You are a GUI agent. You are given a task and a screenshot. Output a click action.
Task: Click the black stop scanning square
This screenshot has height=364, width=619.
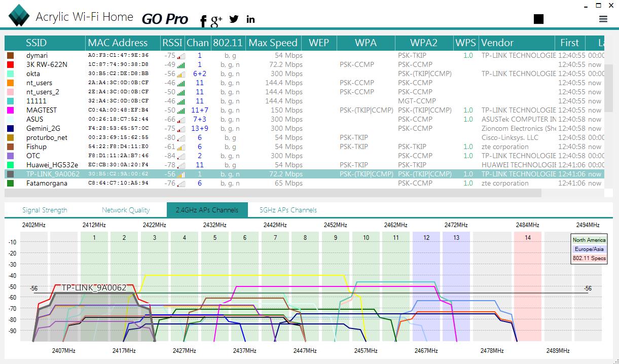pyautogui.click(x=538, y=19)
